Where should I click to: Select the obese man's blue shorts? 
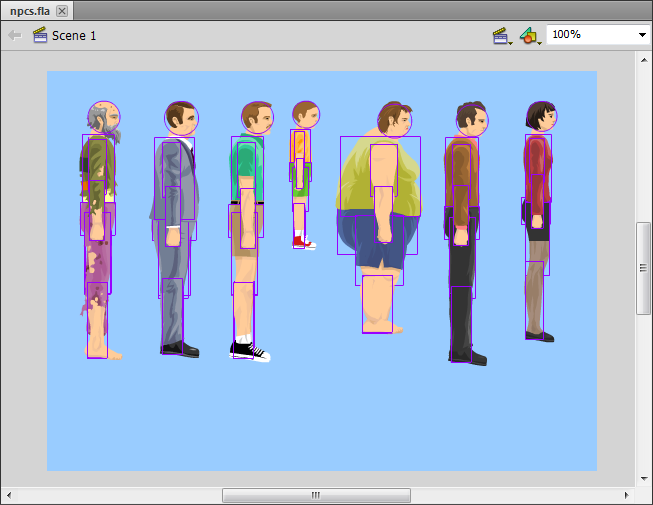click(377, 240)
